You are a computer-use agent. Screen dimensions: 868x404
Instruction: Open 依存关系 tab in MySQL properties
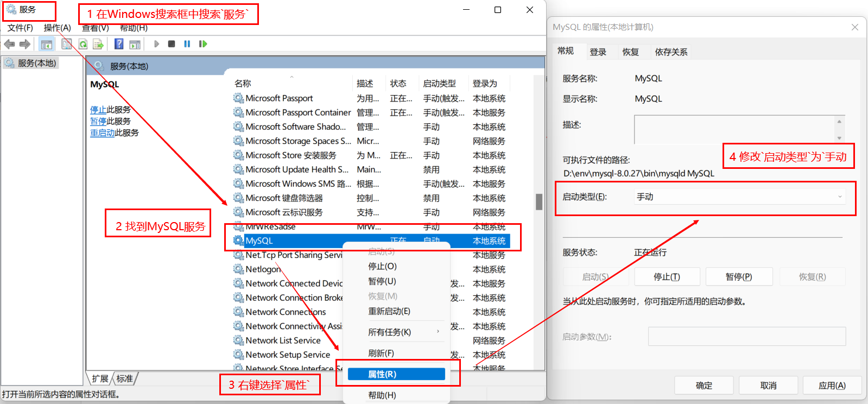tap(671, 52)
